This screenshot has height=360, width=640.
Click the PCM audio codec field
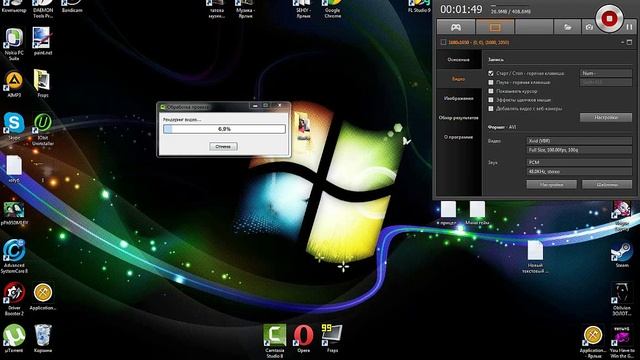click(x=579, y=162)
